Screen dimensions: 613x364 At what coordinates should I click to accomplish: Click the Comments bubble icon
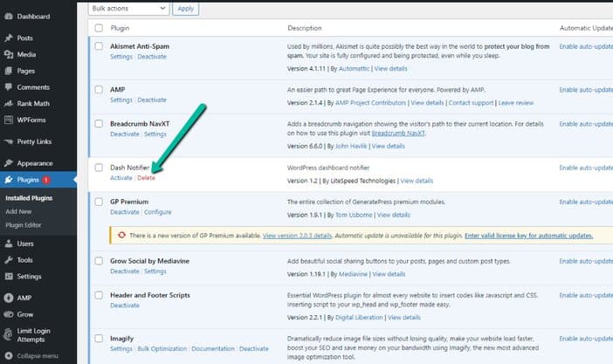tap(9, 86)
